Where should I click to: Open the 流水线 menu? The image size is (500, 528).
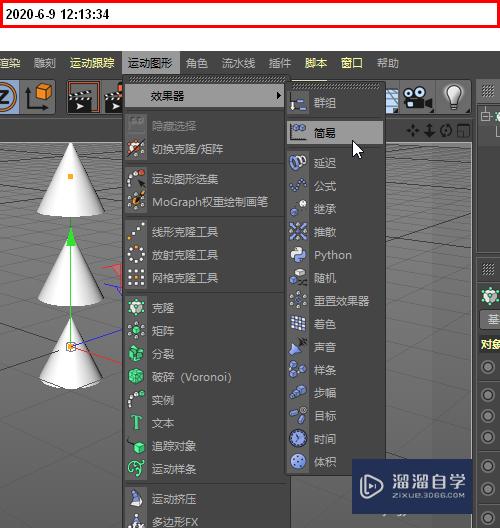(238, 63)
